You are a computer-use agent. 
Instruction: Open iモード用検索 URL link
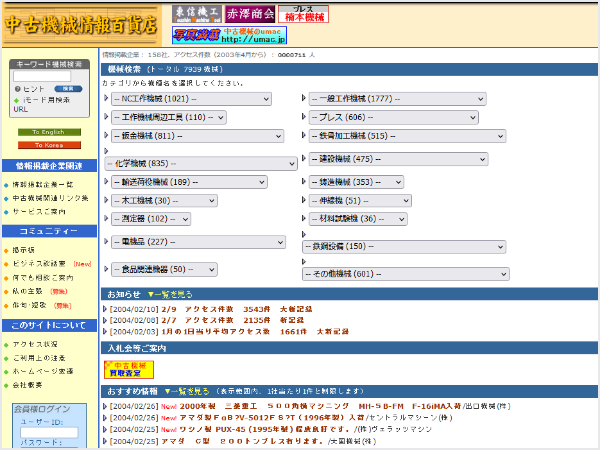pyautogui.click(x=42, y=104)
